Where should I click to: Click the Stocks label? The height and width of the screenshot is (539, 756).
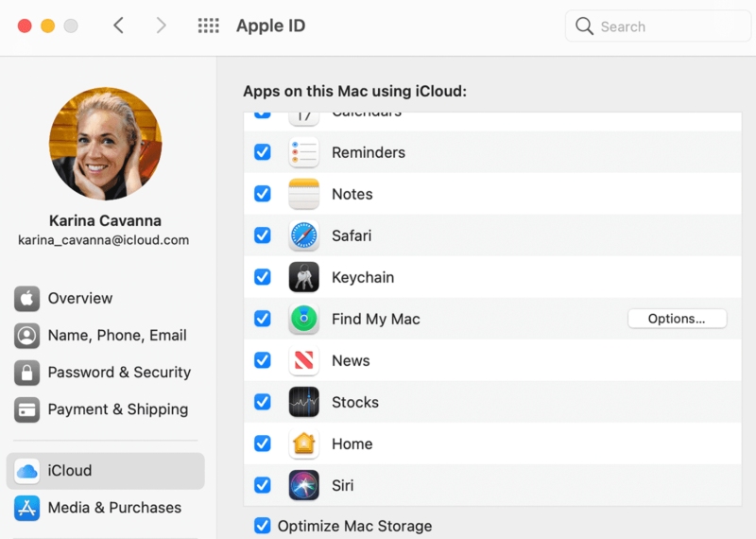pos(355,402)
